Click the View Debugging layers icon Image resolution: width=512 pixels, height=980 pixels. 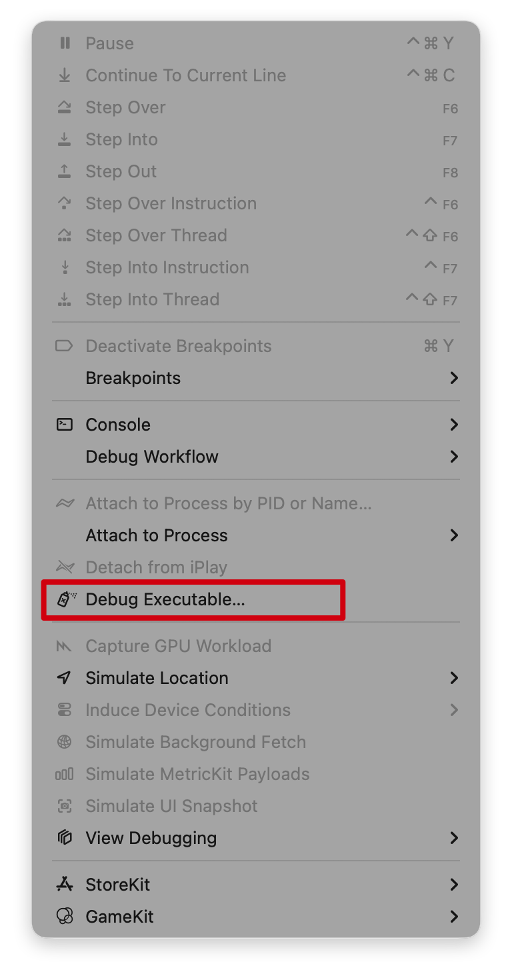pyautogui.click(x=65, y=838)
